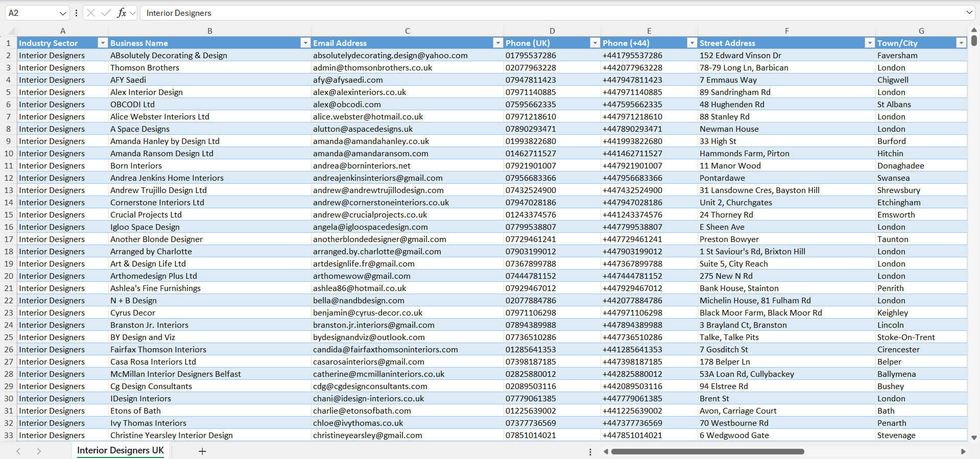Select column F header

(786, 31)
